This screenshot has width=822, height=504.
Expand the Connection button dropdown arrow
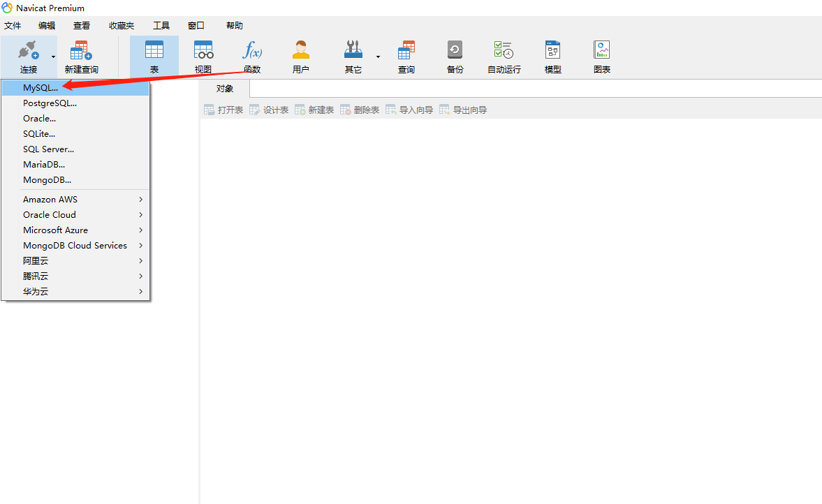pyautogui.click(x=53, y=57)
